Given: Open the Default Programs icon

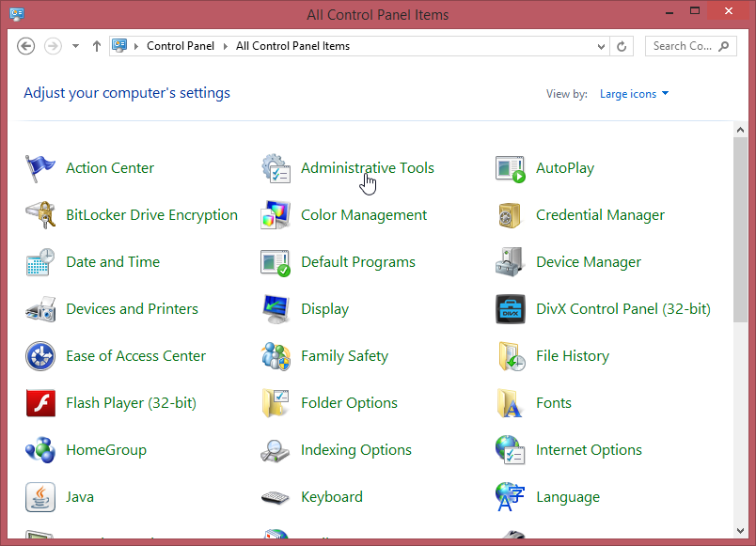Looking at the screenshot, I should pos(276,262).
